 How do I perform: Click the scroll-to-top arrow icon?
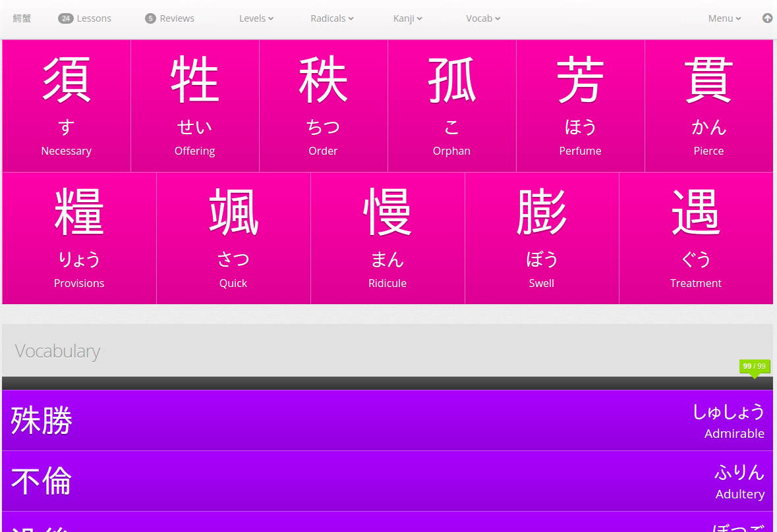[767, 18]
